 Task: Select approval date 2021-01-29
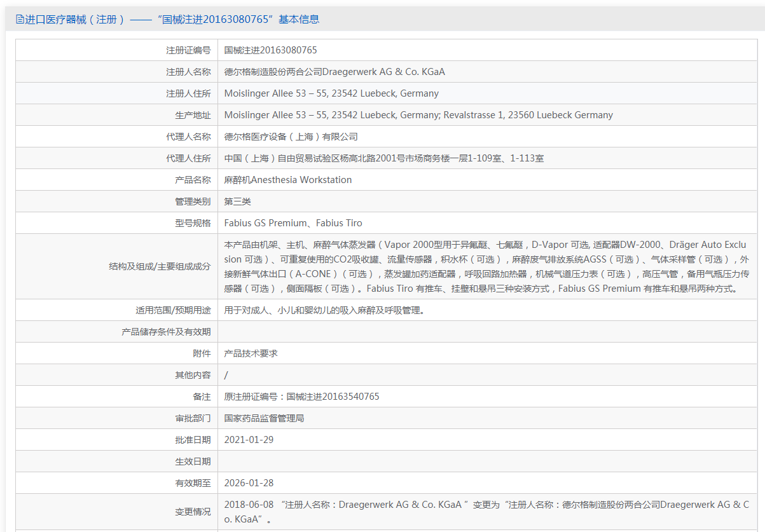[x=249, y=440]
